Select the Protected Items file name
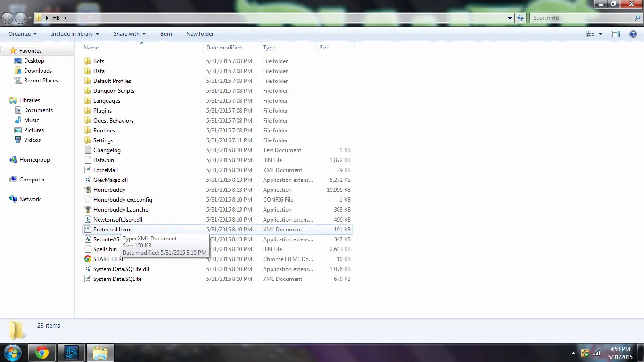This screenshot has width=644, height=362. coord(113,230)
